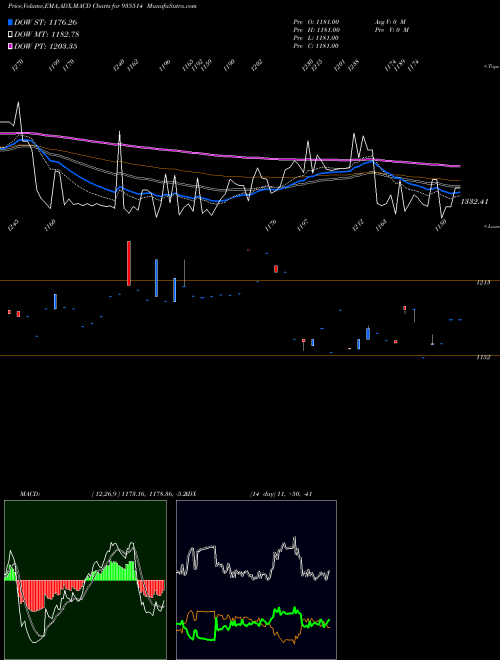
Task: Select the DOW PT: 1203.35 label
Action: [45, 46]
